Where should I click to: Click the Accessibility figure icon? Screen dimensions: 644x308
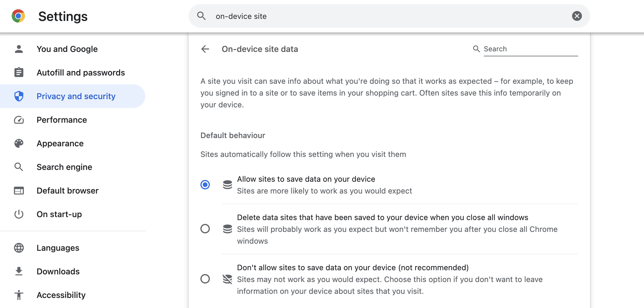coord(19,295)
